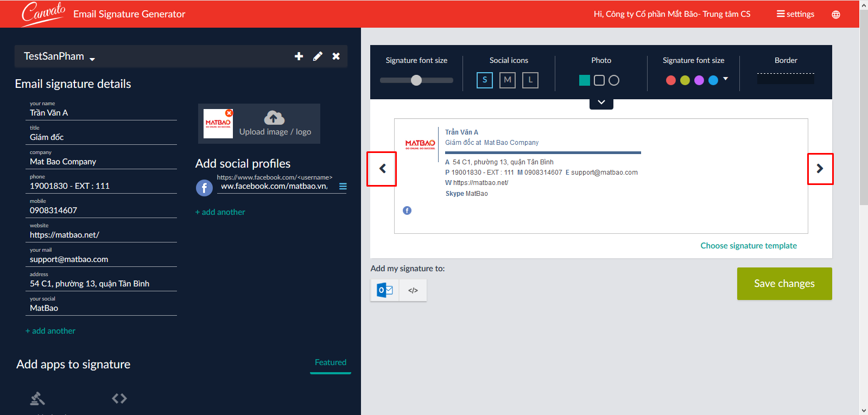The image size is (868, 415).
Task: Click the code brackets app icon
Action: (x=119, y=399)
